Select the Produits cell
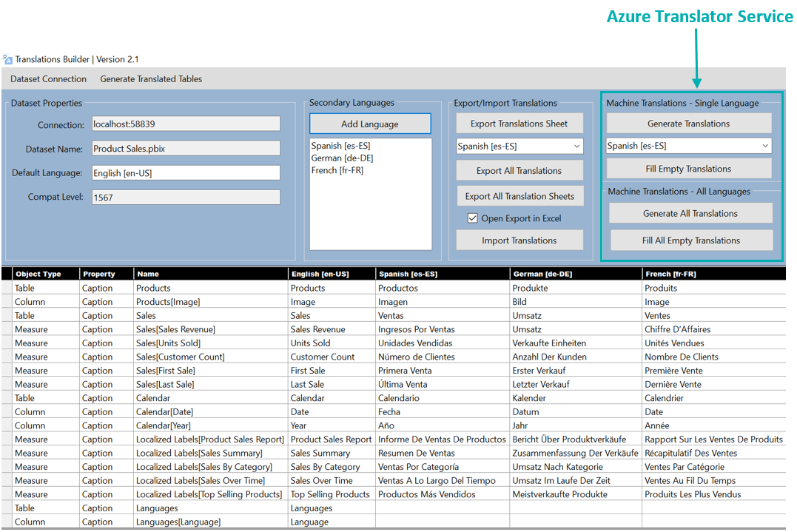This screenshot has height=532, width=797. pos(713,288)
